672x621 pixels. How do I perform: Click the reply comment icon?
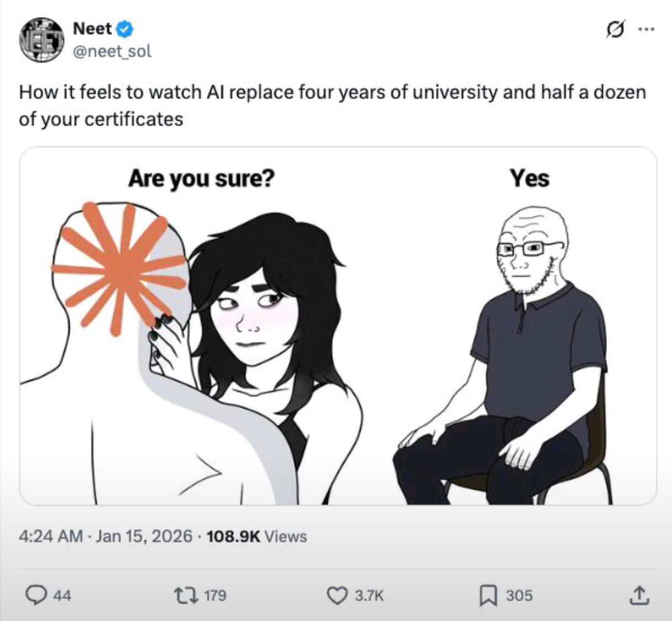[x=36, y=595]
